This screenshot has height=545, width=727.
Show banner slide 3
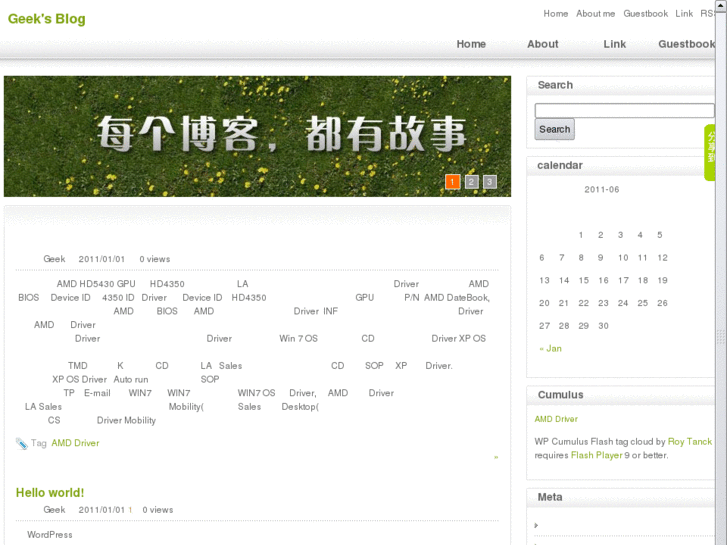(x=490, y=182)
